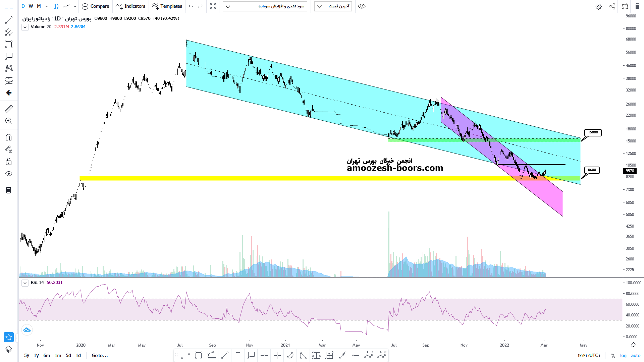This screenshot has height=362, width=644.
Task: Open the timeframe interval dropdown arrow
Action: tap(47, 6)
